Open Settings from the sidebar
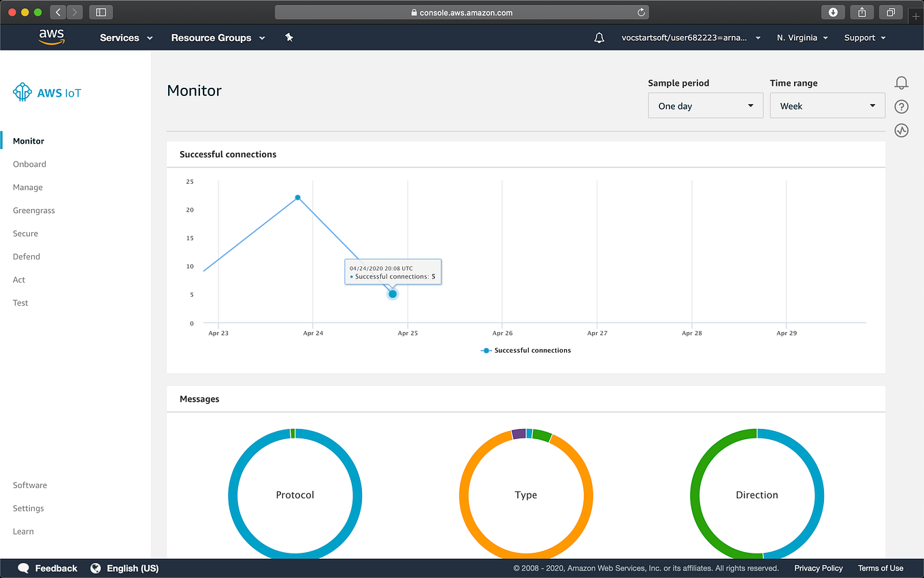This screenshot has width=924, height=578. (28, 508)
